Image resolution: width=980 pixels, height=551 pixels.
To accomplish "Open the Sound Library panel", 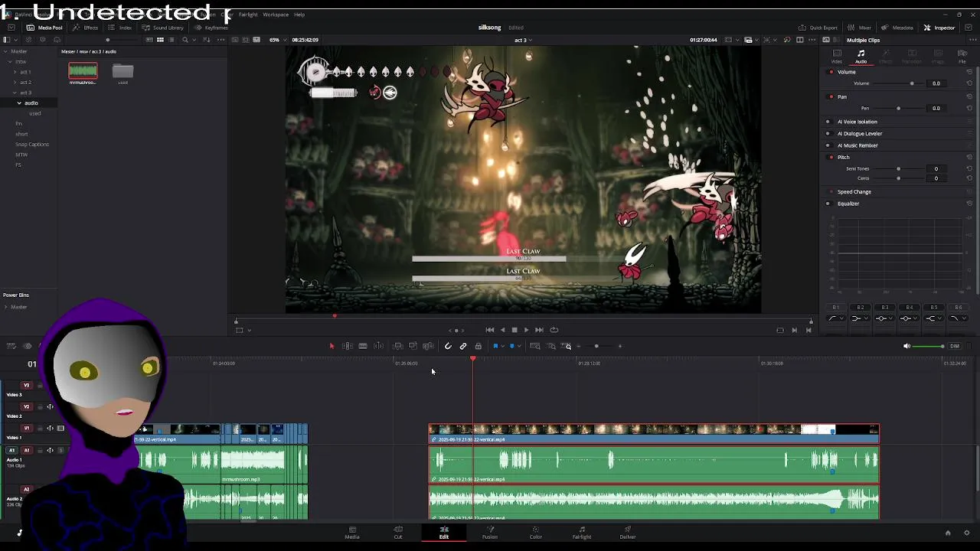I will tap(163, 28).
